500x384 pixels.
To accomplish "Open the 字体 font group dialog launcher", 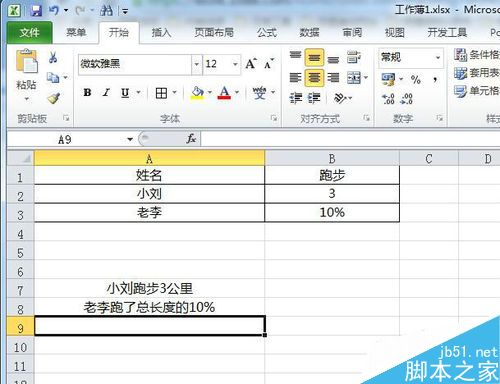I will (x=274, y=118).
